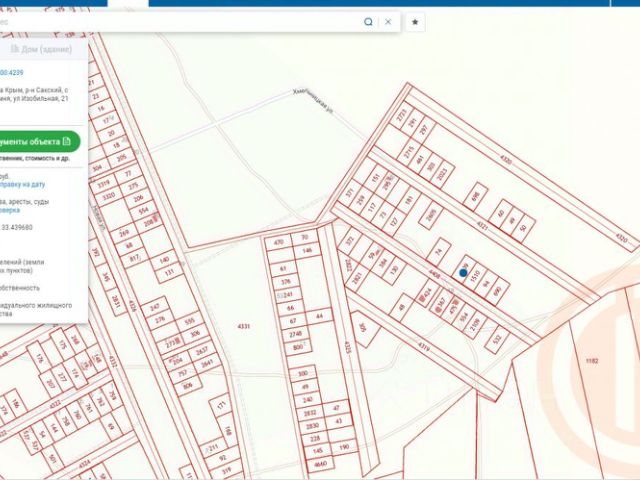640x480 pixels.
Task: Select road parcel 4408
Action: click(x=435, y=276)
